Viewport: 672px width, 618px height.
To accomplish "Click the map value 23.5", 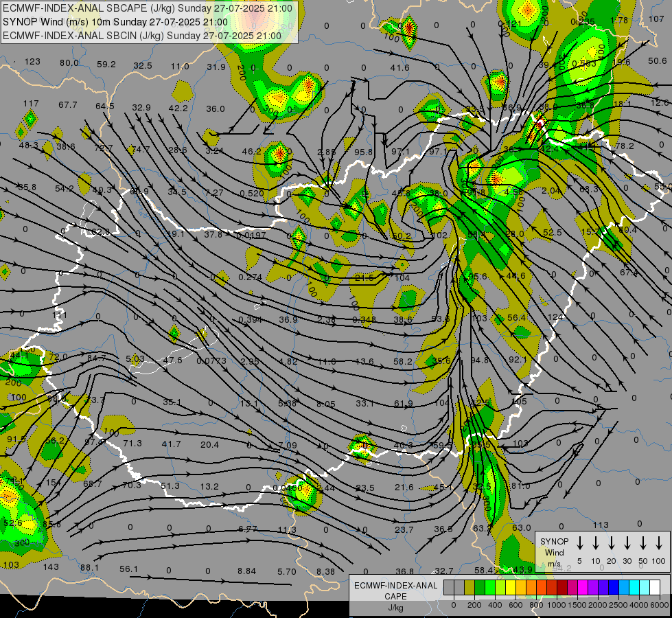I will tap(365, 488).
